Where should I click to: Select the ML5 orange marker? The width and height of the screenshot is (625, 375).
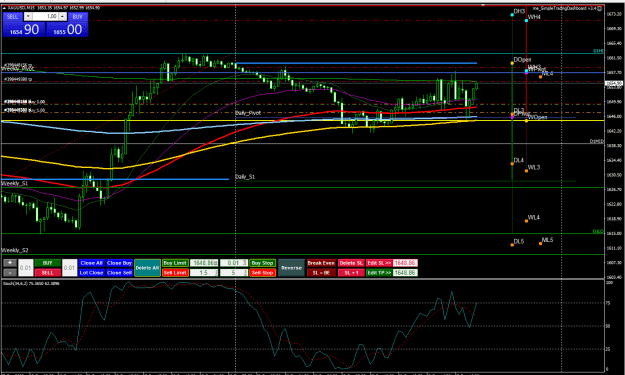click(540, 243)
